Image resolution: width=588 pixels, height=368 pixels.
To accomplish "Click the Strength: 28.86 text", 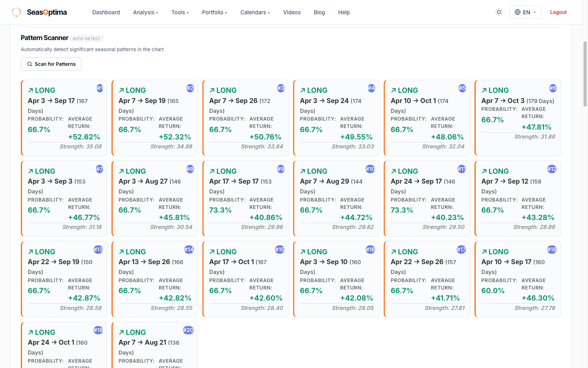I will [x=534, y=227].
